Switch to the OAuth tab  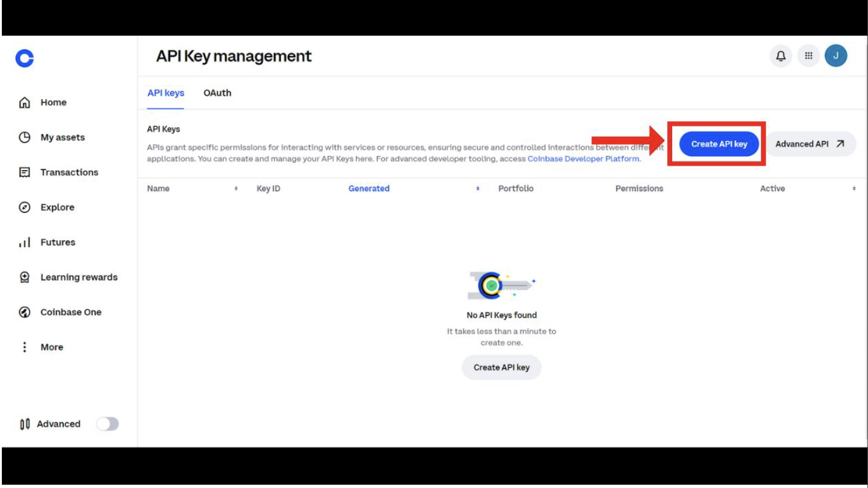coord(218,93)
